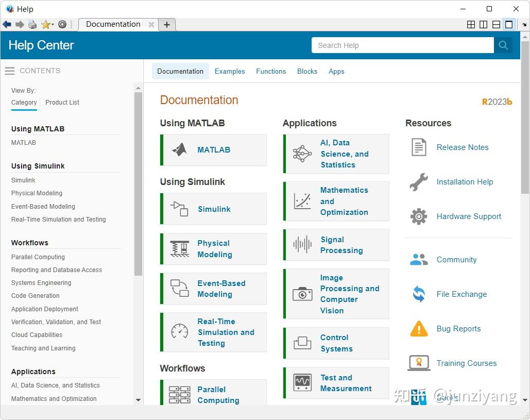Open Code Generation in the sidebar

(x=35, y=296)
